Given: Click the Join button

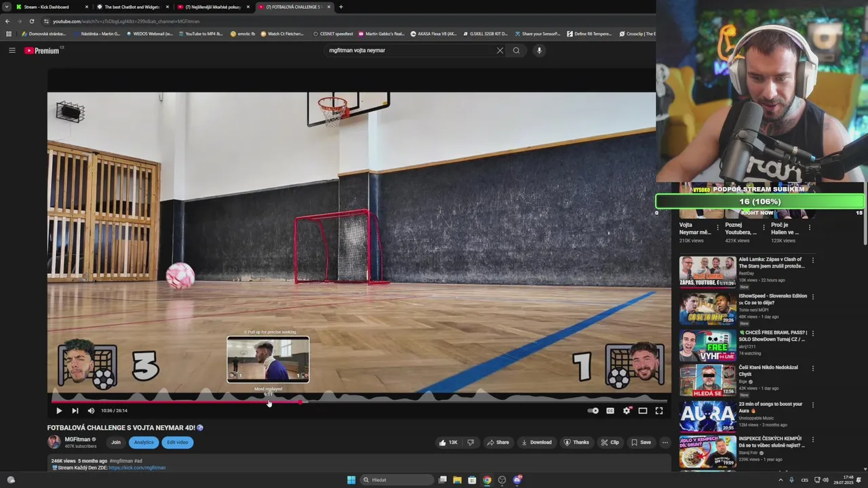Looking at the screenshot, I should coord(116,443).
